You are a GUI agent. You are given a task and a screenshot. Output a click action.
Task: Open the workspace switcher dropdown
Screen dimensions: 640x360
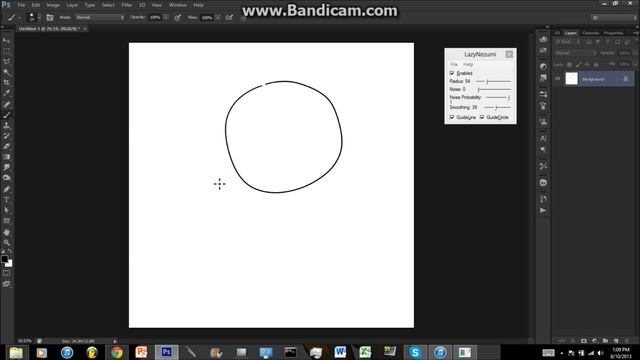[613, 18]
